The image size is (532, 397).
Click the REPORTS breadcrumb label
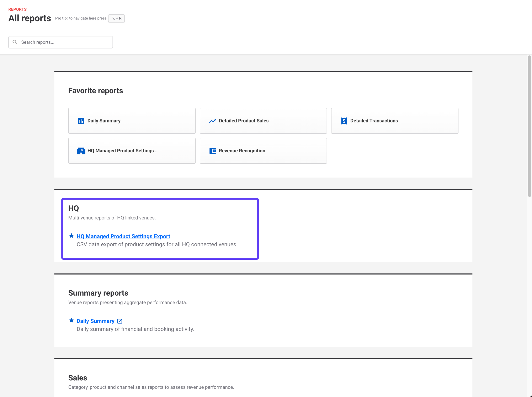pos(17,9)
